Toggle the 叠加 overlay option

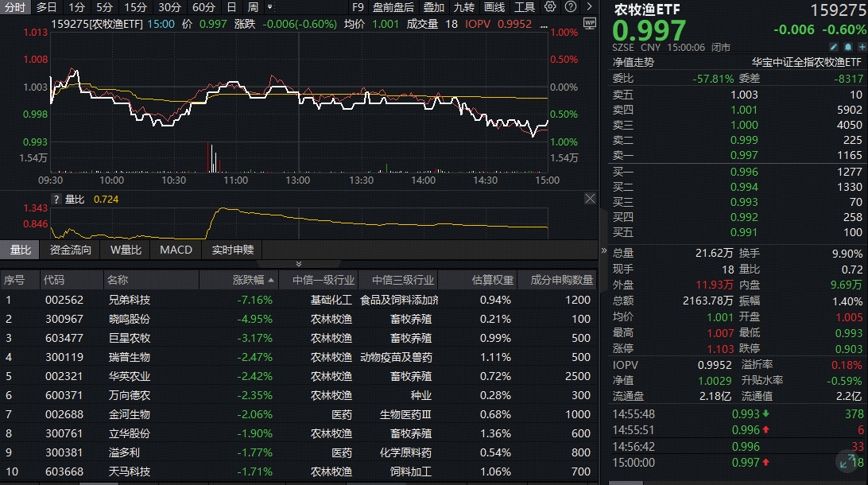click(x=433, y=7)
